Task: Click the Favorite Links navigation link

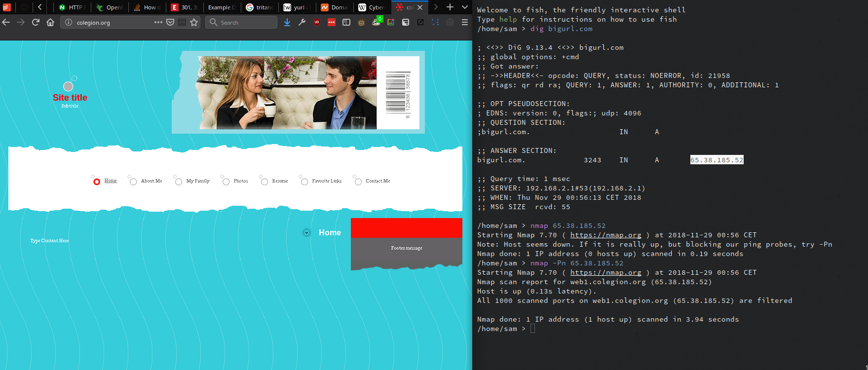Action: tap(327, 181)
